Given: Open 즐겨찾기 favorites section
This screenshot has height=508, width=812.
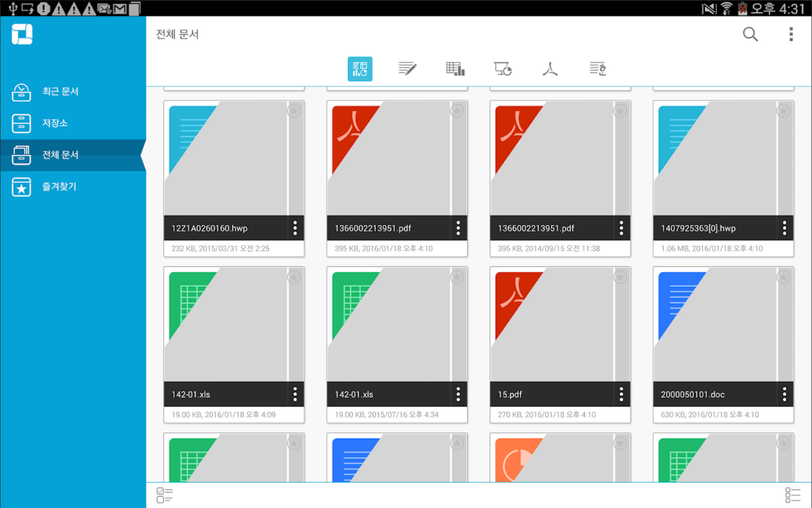Looking at the screenshot, I should 73,186.
